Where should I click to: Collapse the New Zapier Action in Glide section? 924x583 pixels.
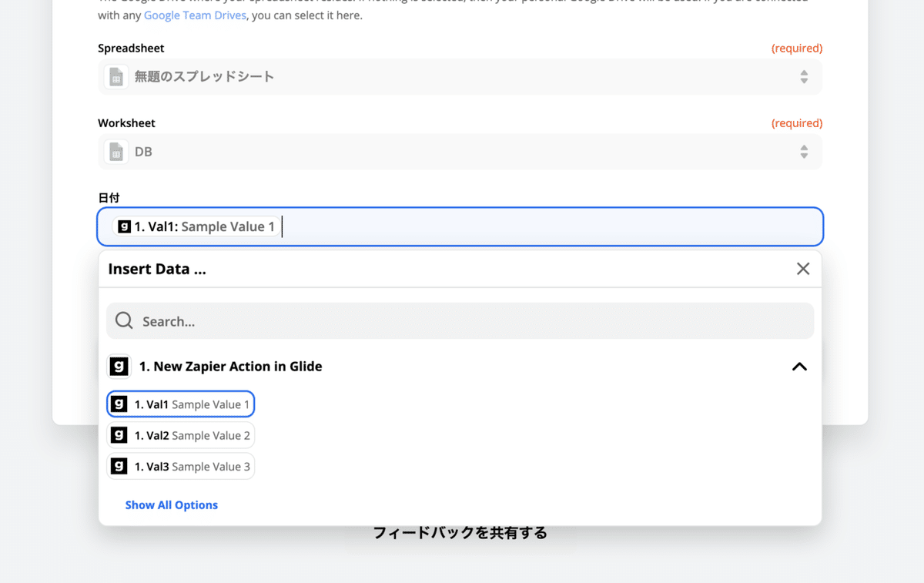coord(799,367)
